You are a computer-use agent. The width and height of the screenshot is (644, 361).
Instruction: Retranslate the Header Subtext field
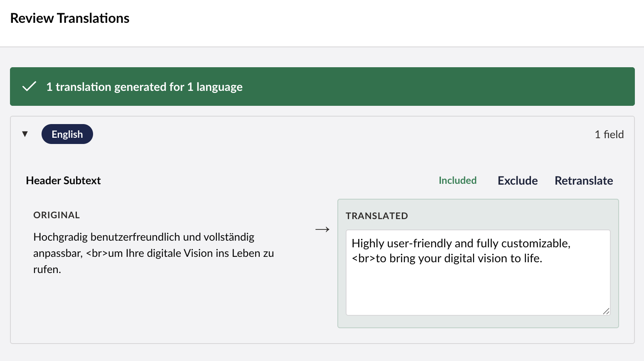pyautogui.click(x=583, y=180)
